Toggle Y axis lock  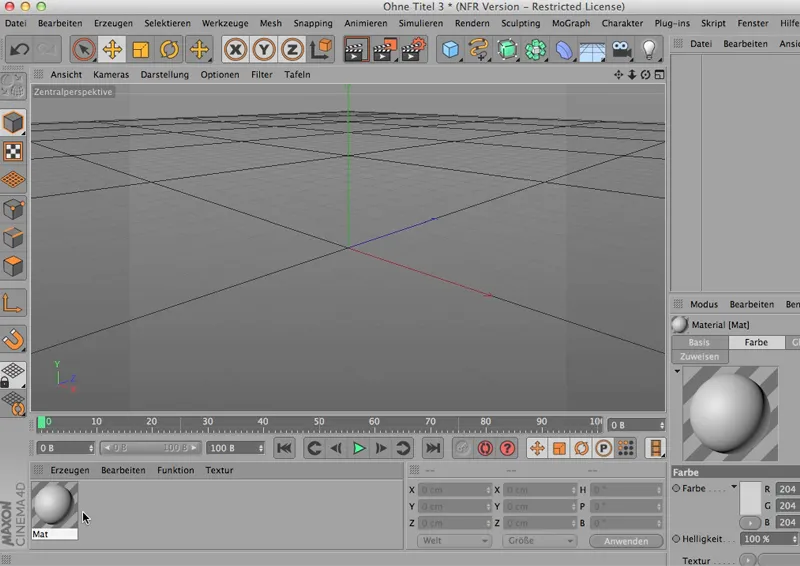[x=264, y=50]
